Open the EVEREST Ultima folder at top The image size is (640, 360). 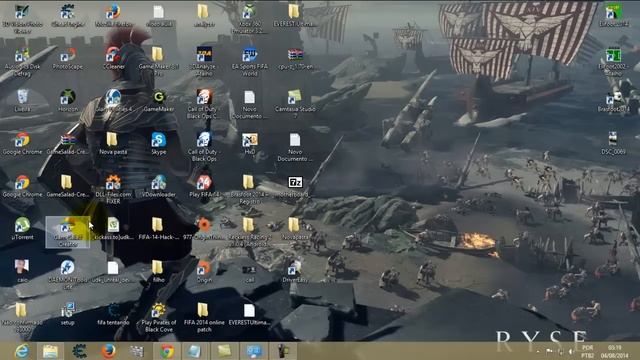pos(295,16)
